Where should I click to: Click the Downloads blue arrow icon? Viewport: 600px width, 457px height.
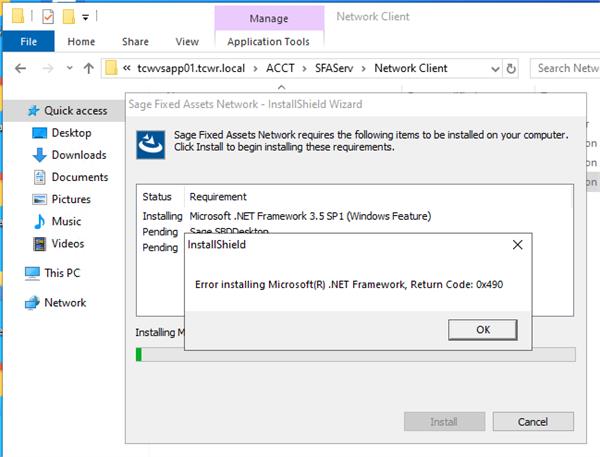pos(39,155)
